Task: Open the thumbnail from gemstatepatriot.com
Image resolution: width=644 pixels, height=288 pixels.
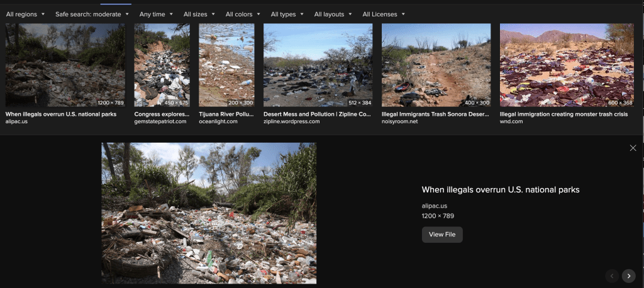Action: (162, 65)
